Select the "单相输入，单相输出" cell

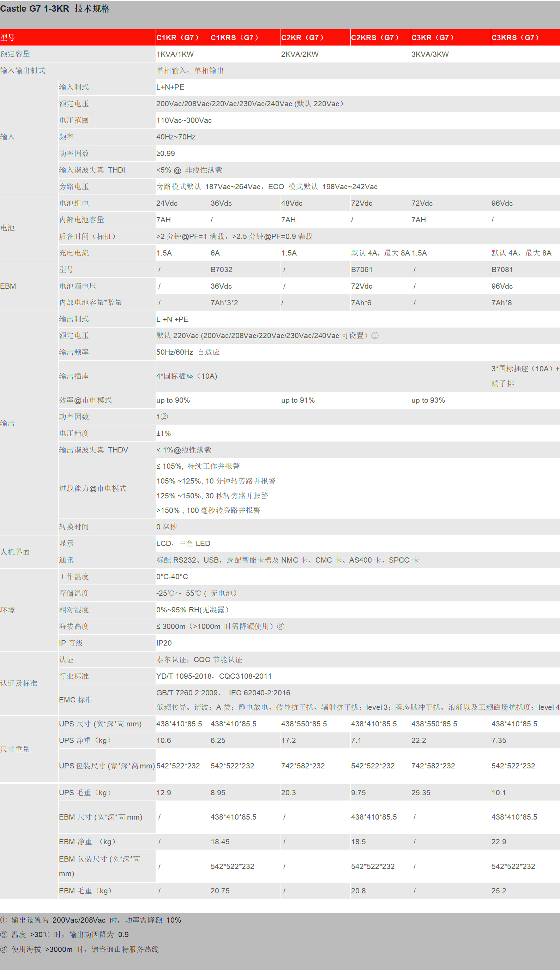pyautogui.click(x=190, y=71)
